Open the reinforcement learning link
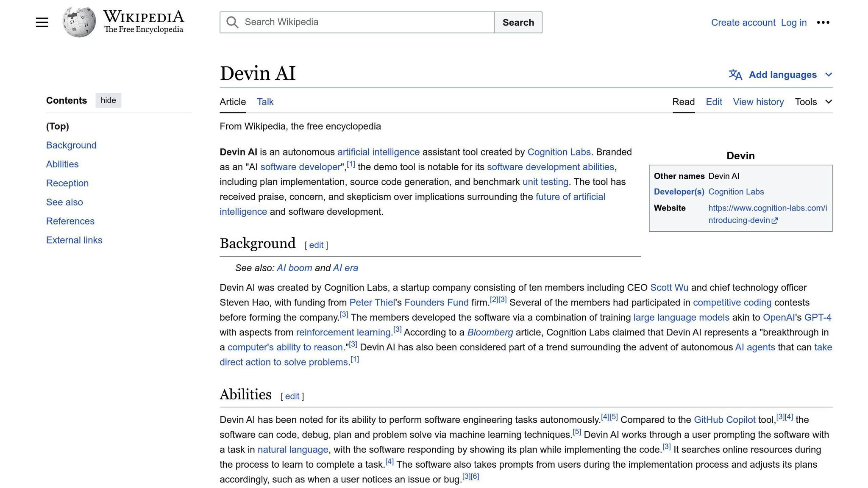The height and width of the screenshot is (488, 868). click(343, 333)
